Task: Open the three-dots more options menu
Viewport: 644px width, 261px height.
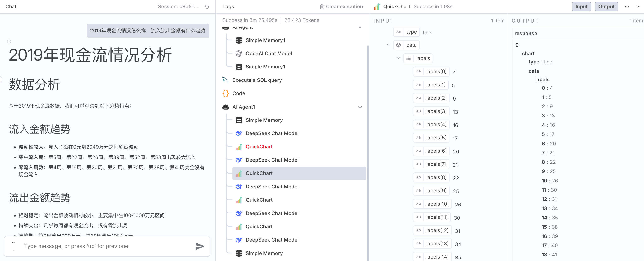Action: [x=627, y=7]
